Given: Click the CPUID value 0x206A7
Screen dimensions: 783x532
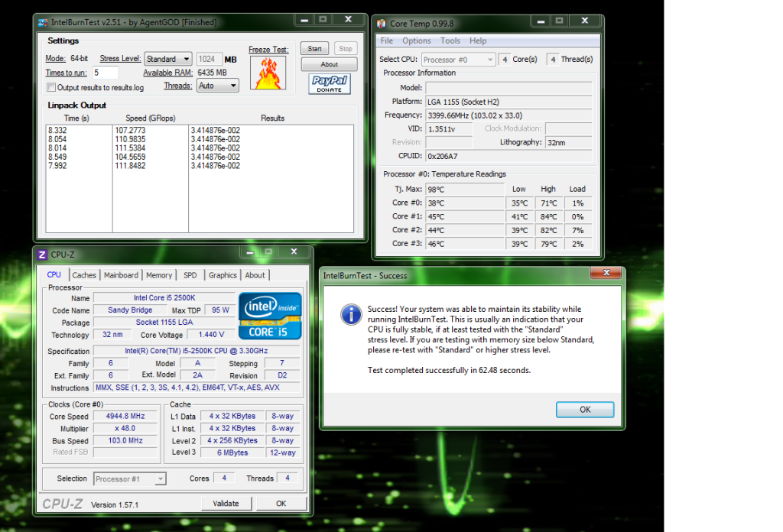Looking at the screenshot, I should (x=508, y=156).
